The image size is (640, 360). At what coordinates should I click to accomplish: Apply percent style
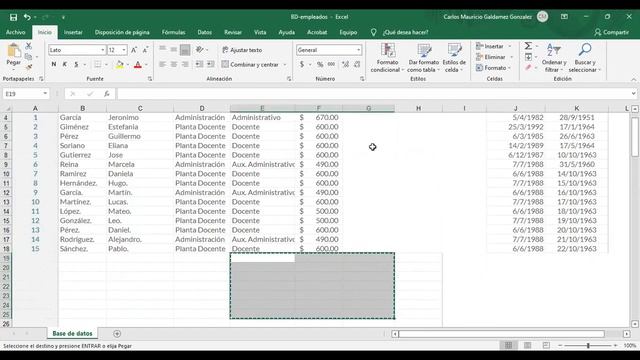(x=320, y=64)
